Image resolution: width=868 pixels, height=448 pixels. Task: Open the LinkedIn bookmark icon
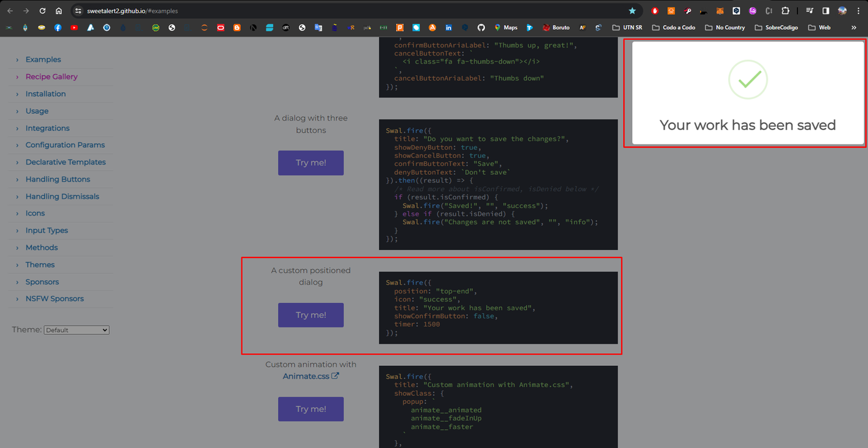(x=449, y=28)
